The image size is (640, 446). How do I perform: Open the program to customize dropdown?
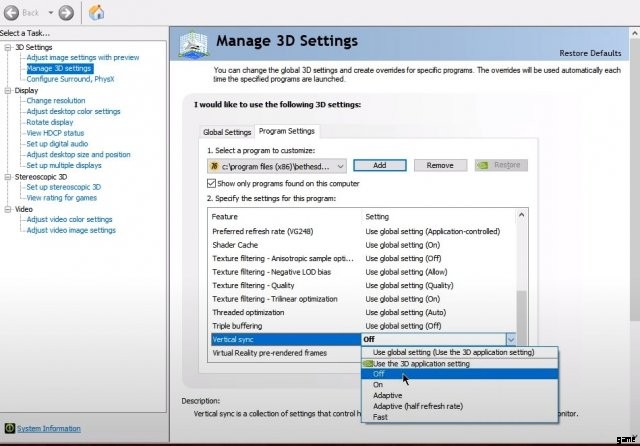coord(340,166)
